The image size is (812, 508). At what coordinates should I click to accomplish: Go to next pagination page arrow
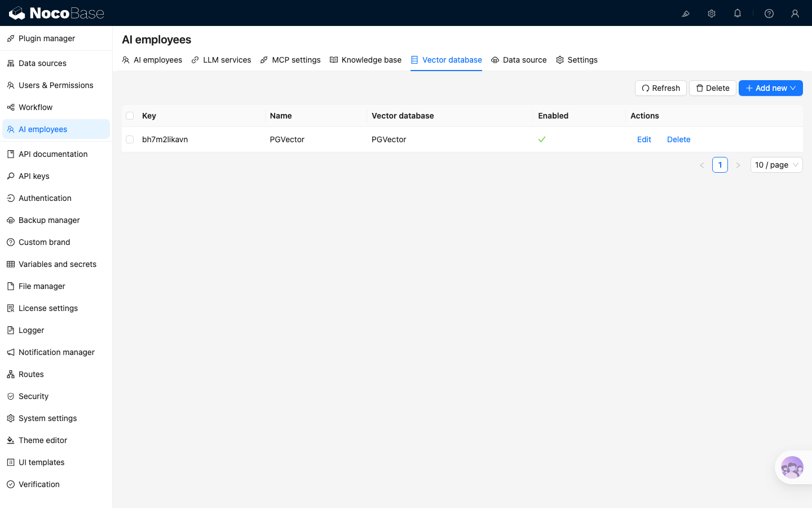tap(738, 165)
